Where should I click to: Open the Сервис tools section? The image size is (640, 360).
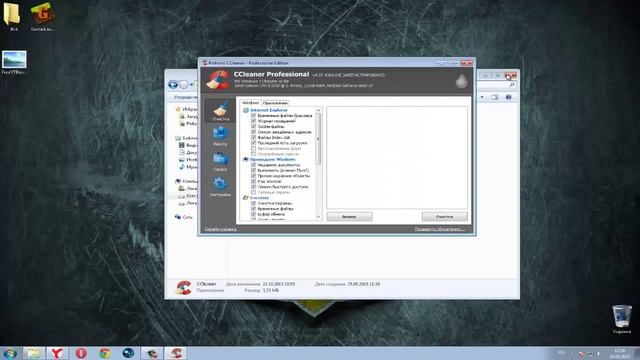(x=220, y=161)
